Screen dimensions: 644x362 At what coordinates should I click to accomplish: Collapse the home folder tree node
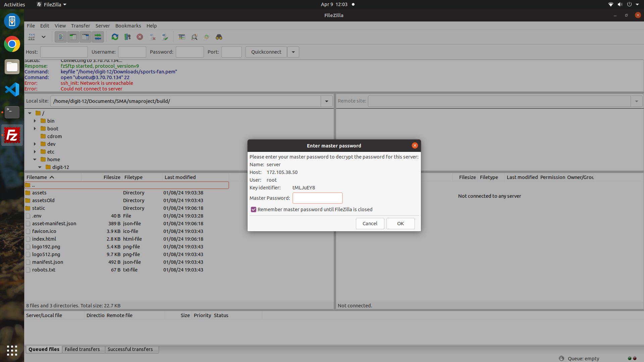click(x=35, y=160)
